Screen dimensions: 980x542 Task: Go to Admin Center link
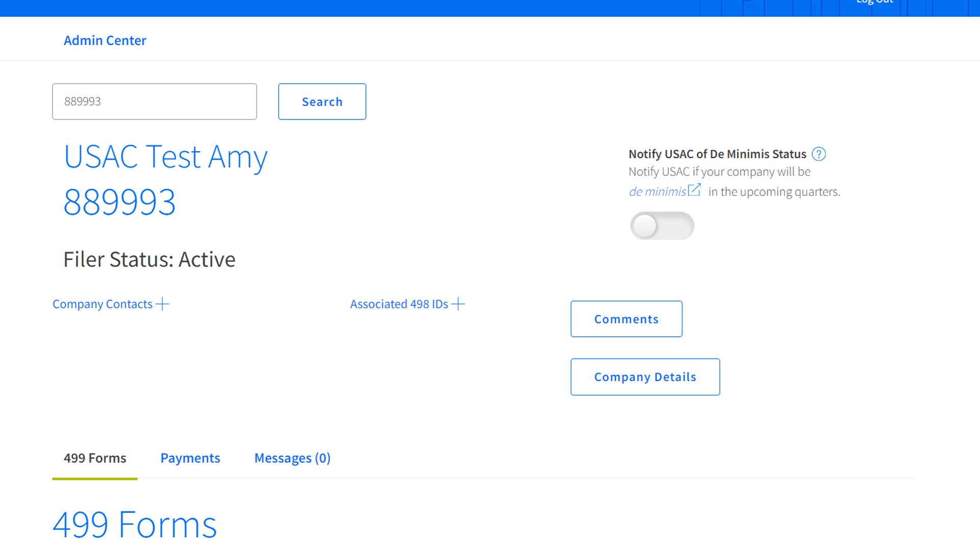coord(105,40)
